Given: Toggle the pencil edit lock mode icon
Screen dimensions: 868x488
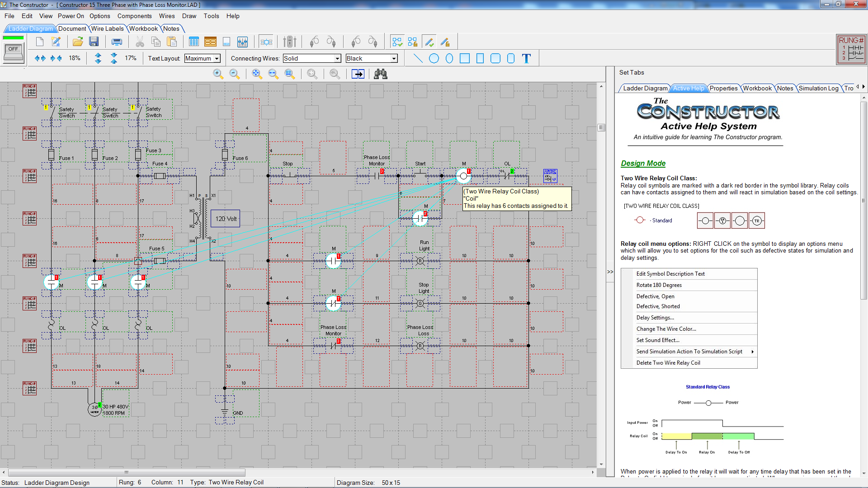Looking at the screenshot, I should [x=445, y=42].
